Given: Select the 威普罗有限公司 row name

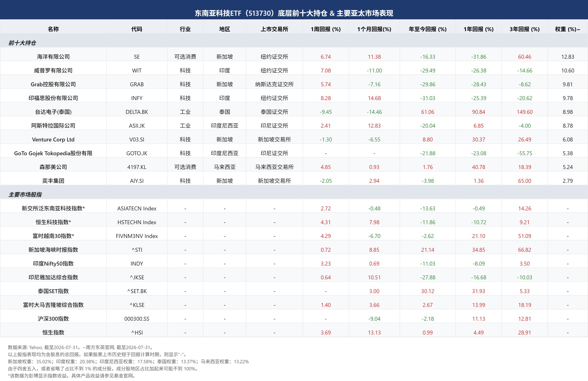Looking at the screenshot, I should tap(53, 71).
